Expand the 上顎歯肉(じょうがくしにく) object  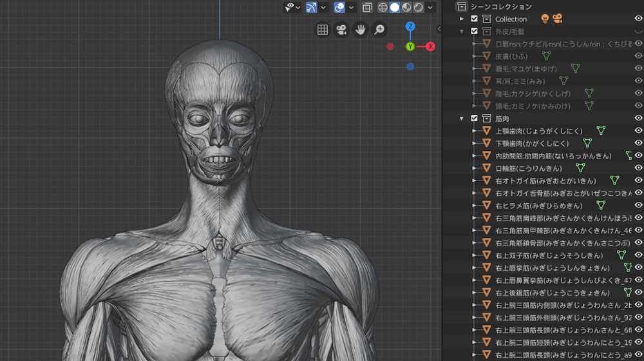475,131
